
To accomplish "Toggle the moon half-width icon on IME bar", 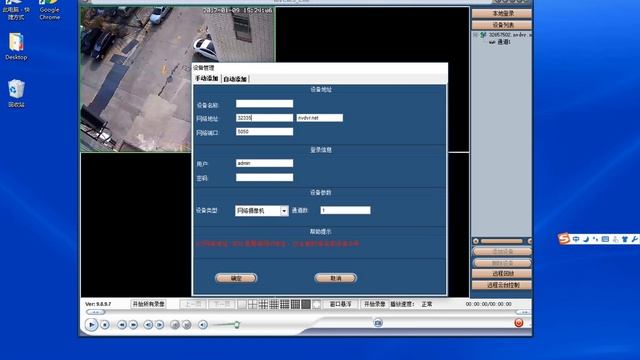I will coord(586,239).
